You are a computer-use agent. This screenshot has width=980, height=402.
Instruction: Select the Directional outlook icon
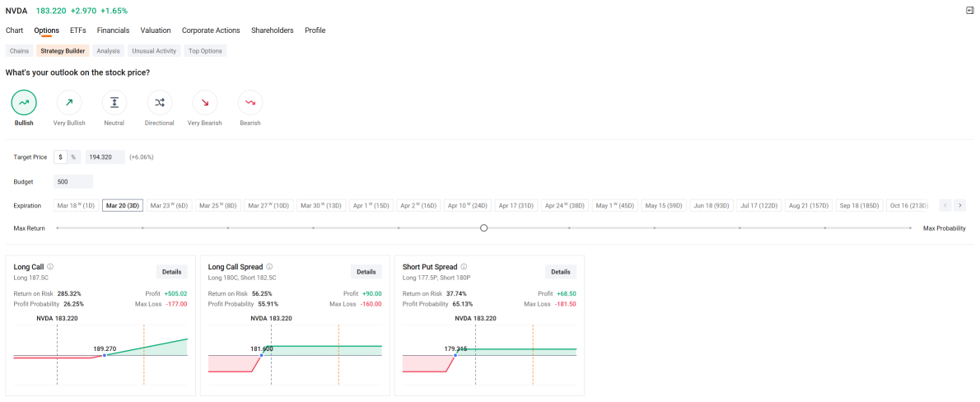pyautogui.click(x=160, y=102)
